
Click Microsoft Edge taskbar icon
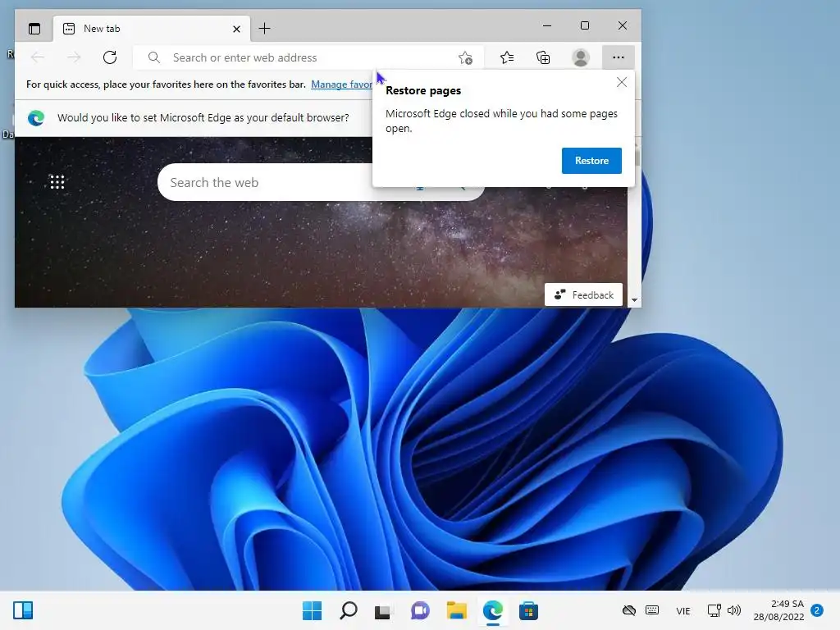tap(493, 610)
